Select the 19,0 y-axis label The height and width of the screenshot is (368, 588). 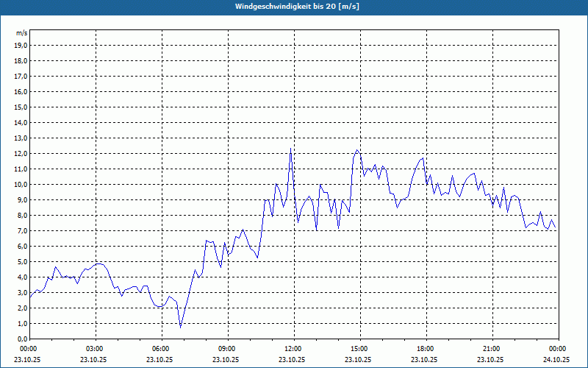pyautogui.click(x=21, y=45)
